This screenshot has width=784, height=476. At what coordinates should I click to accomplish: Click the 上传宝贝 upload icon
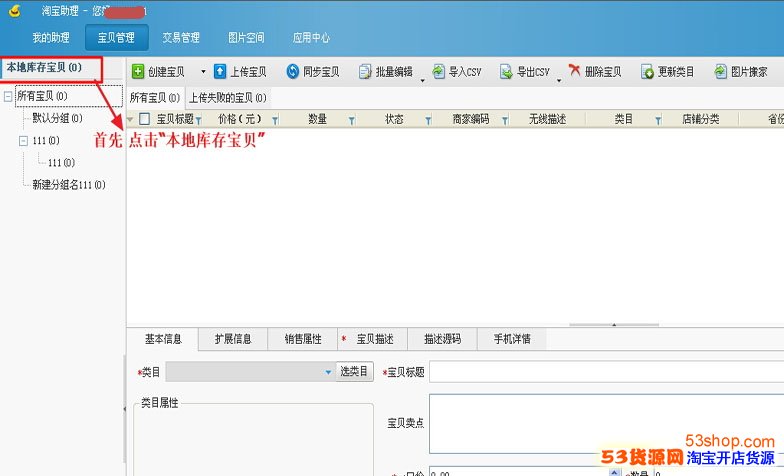tap(220, 72)
